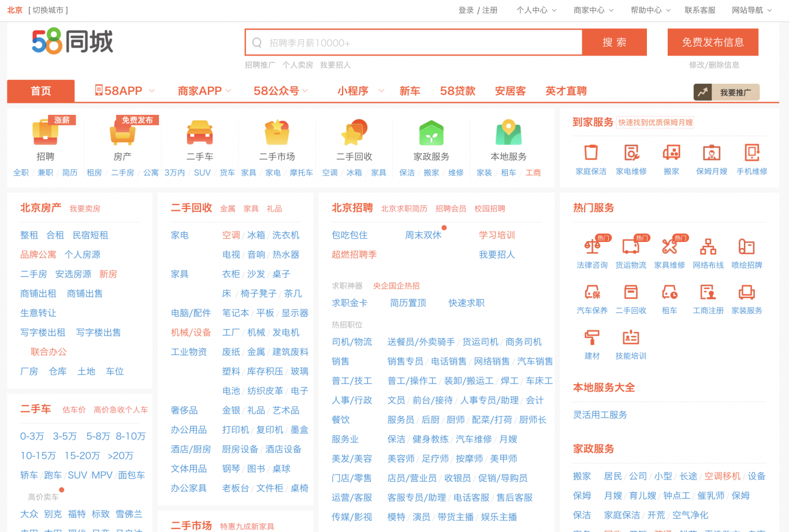Open the 工商注册 icon
Image resolution: width=789 pixels, height=532 pixels.
click(x=708, y=292)
